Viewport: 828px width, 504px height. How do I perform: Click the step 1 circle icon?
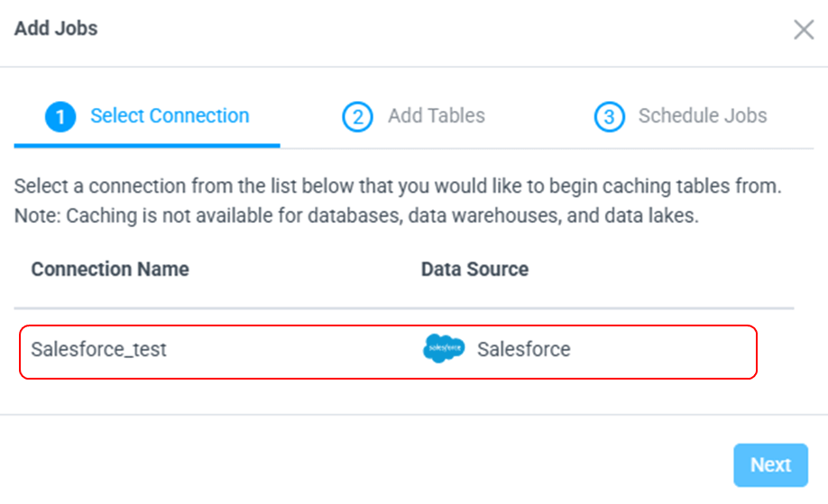(x=60, y=116)
